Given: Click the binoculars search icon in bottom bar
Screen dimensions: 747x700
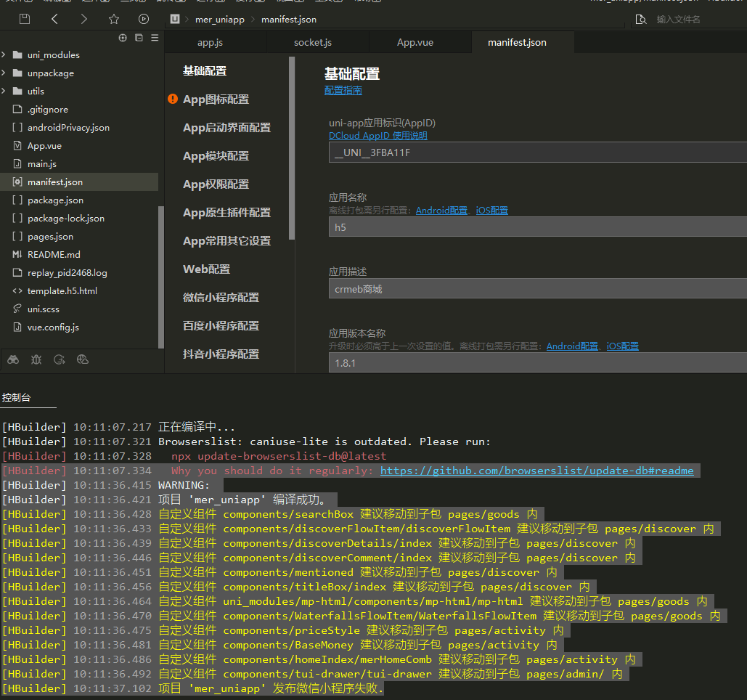Looking at the screenshot, I should [x=13, y=359].
